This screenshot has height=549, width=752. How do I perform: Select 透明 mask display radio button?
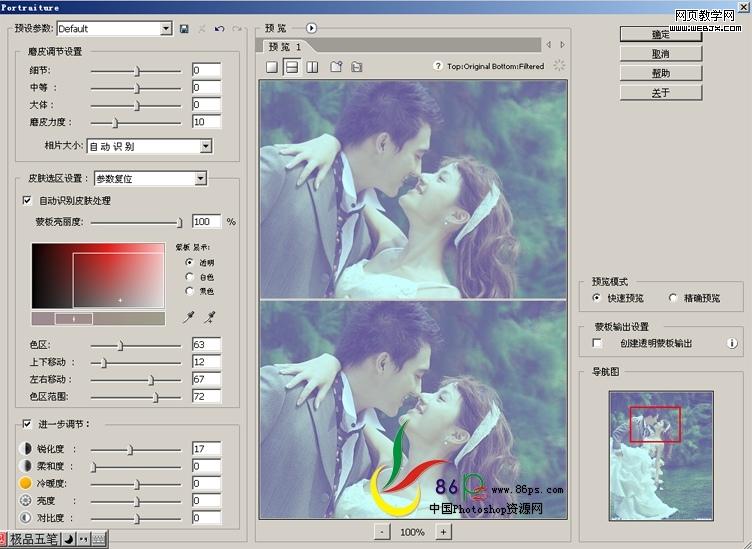click(x=189, y=262)
